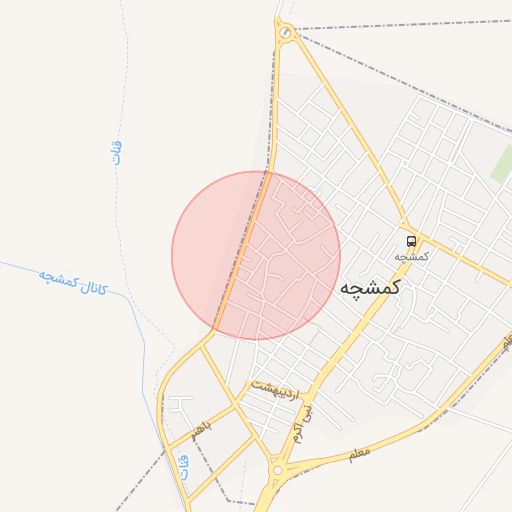Click the bus station icon

tap(411, 241)
